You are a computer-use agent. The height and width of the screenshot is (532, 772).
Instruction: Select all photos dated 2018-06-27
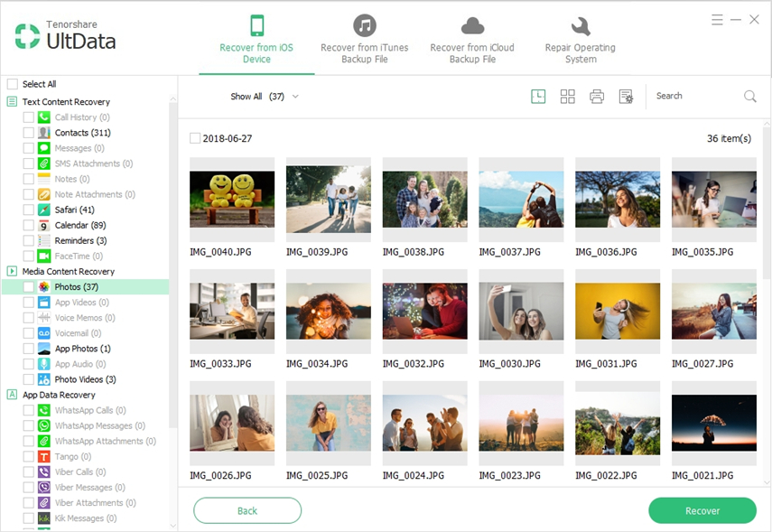point(195,138)
